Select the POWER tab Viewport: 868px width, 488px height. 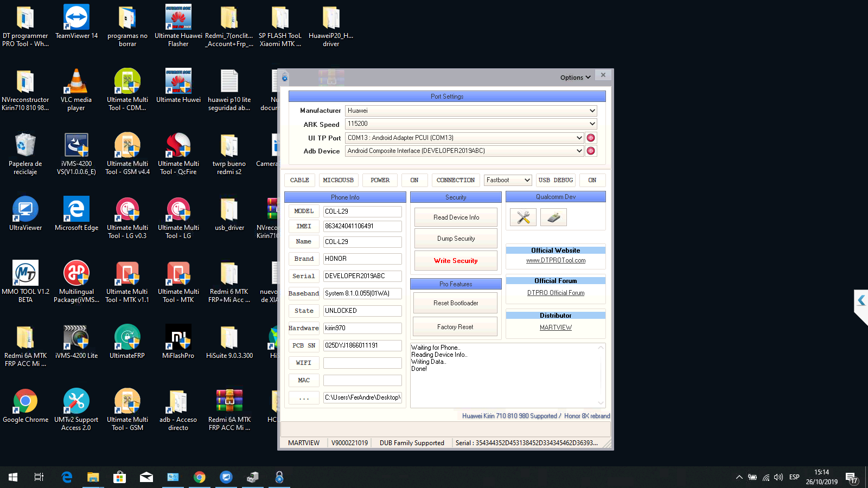(x=380, y=180)
